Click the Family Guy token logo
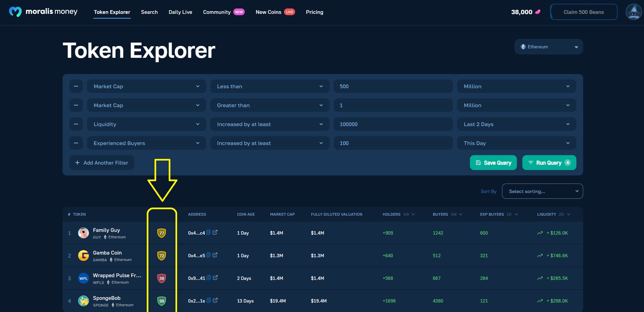Image resolution: width=644 pixels, height=312 pixels. [x=84, y=233]
